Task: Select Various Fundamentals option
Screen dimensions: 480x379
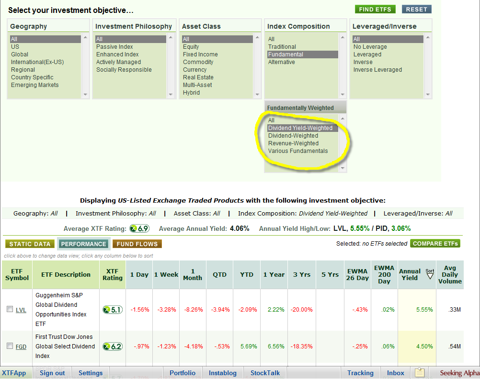Action: 298,151
